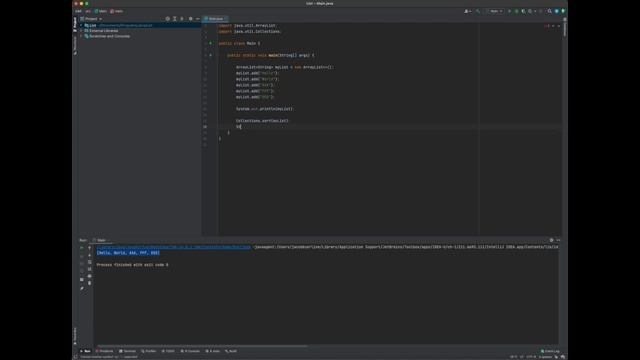Click Run with Coverage toolbar icon

click(x=523, y=11)
